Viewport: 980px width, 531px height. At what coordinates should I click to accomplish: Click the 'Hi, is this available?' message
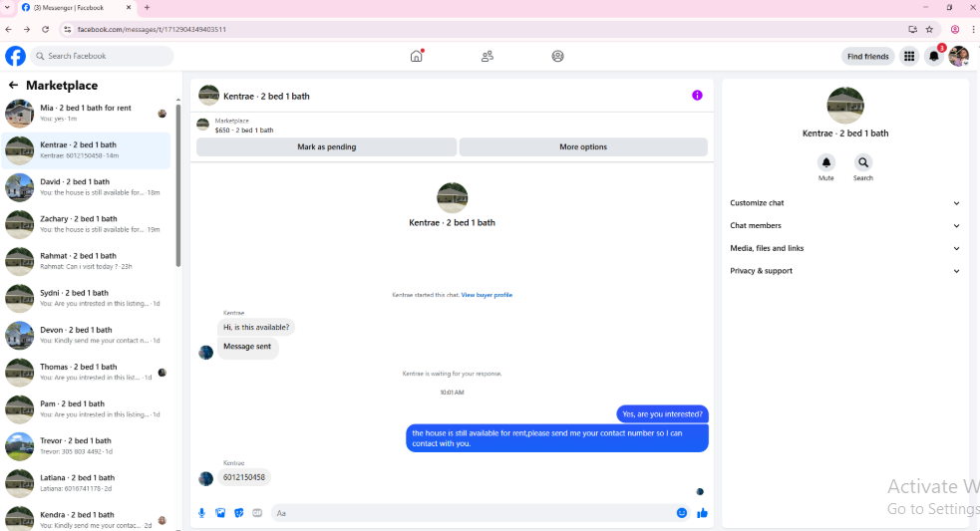[x=256, y=328]
